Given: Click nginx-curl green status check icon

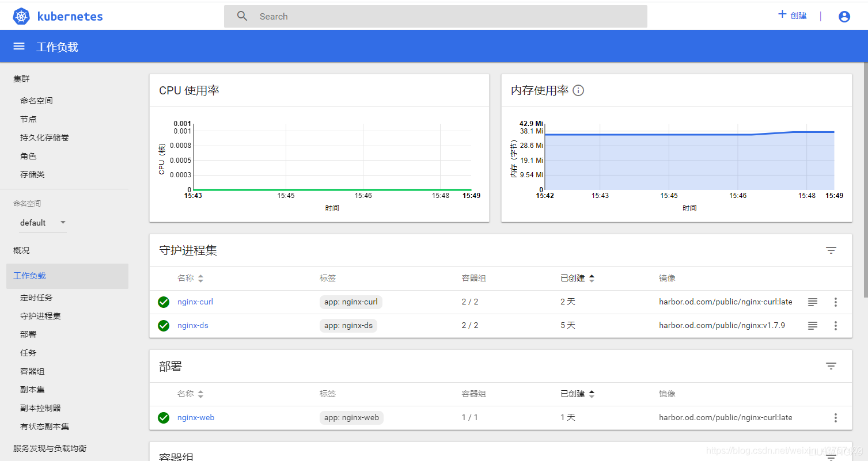Looking at the screenshot, I should tap(164, 302).
